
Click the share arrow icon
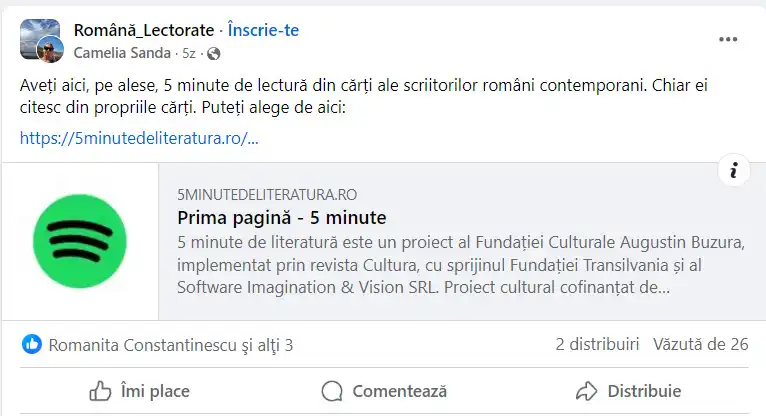(x=586, y=391)
